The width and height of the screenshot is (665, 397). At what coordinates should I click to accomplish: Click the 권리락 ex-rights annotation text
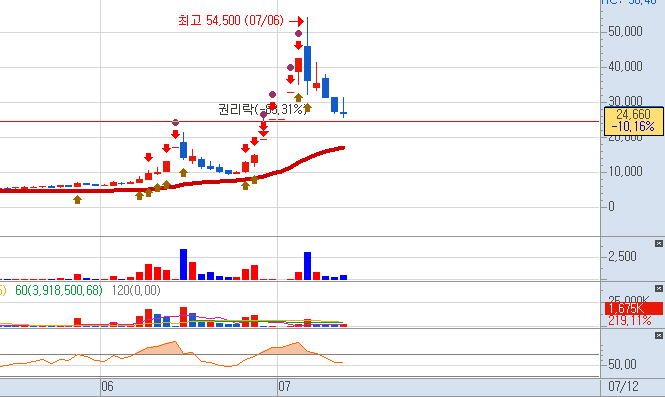(x=262, y=109)
